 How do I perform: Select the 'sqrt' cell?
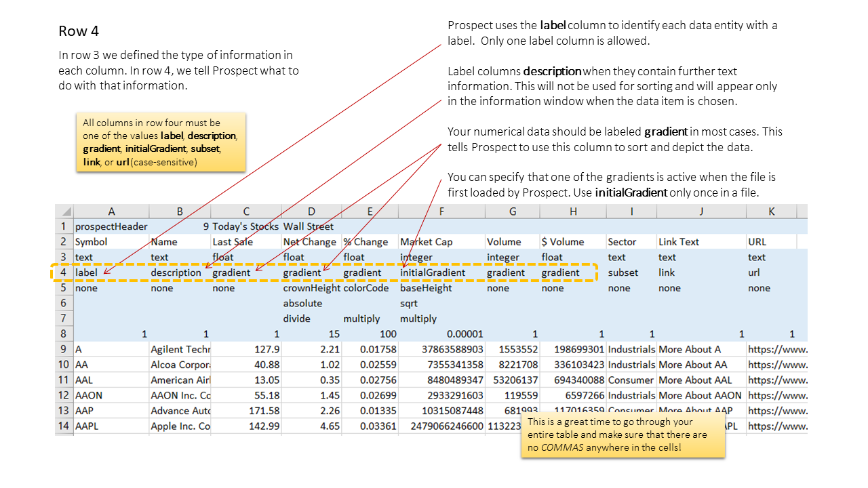pos(441,304)
